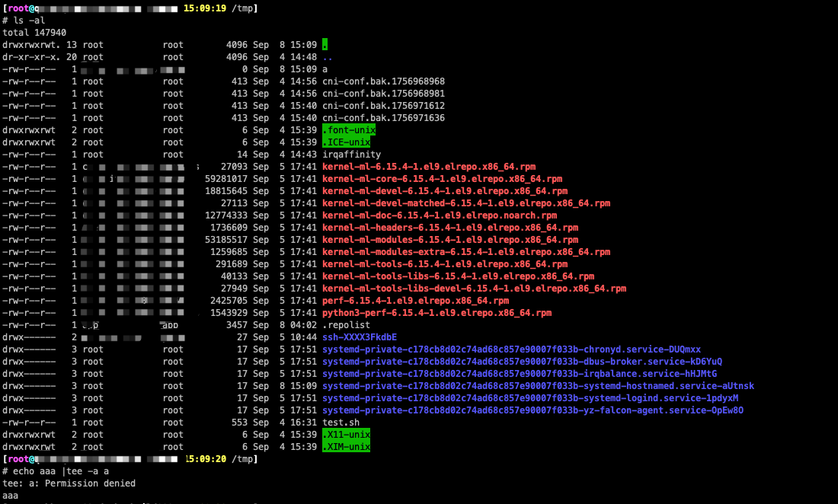Click python3-perf-6.15.4-1 rpm filename
838x504 pixels.
pos(437,313)
